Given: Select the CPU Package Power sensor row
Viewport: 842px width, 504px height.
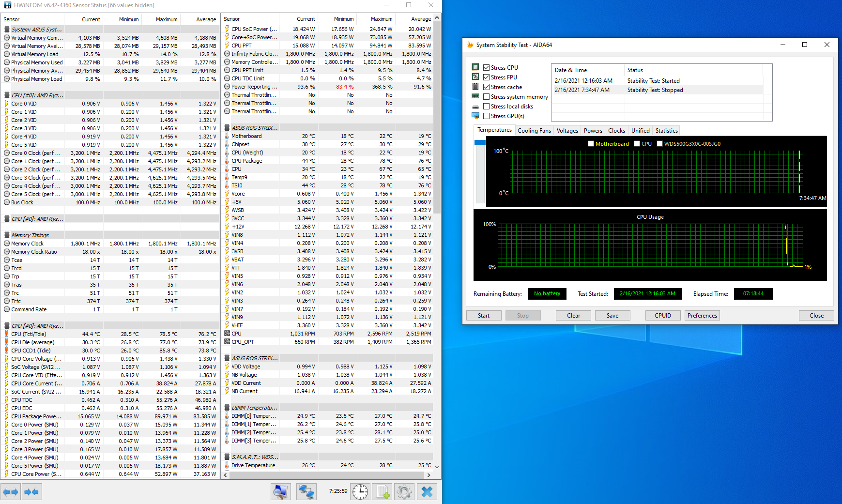Looking at the screenshot, I should pos(111,416).
